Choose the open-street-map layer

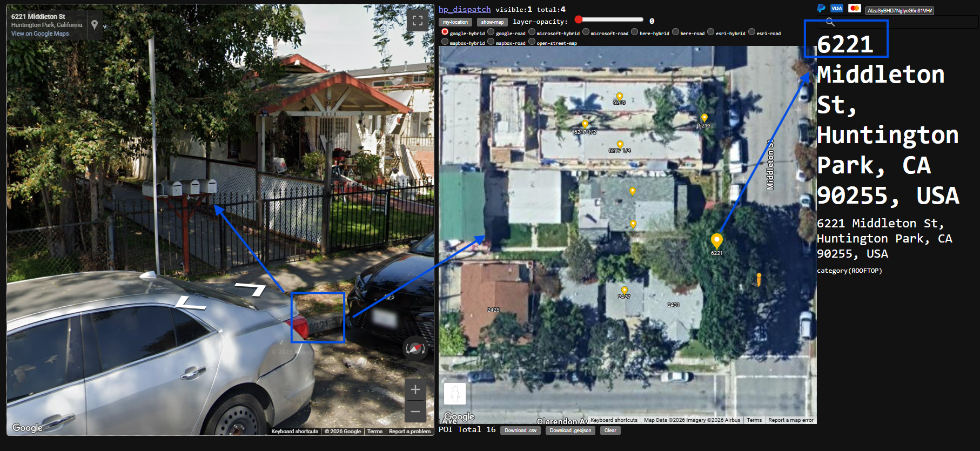pos(532,42)
